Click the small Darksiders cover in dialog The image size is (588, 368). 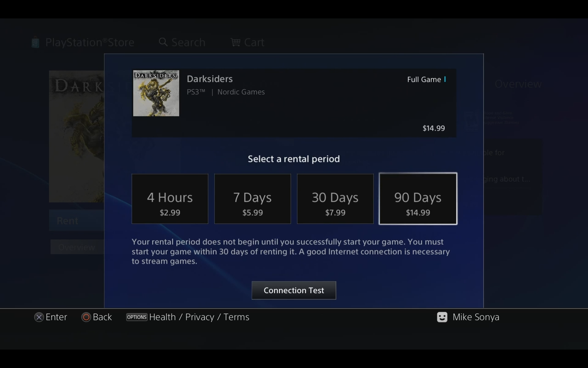[156, 93]
